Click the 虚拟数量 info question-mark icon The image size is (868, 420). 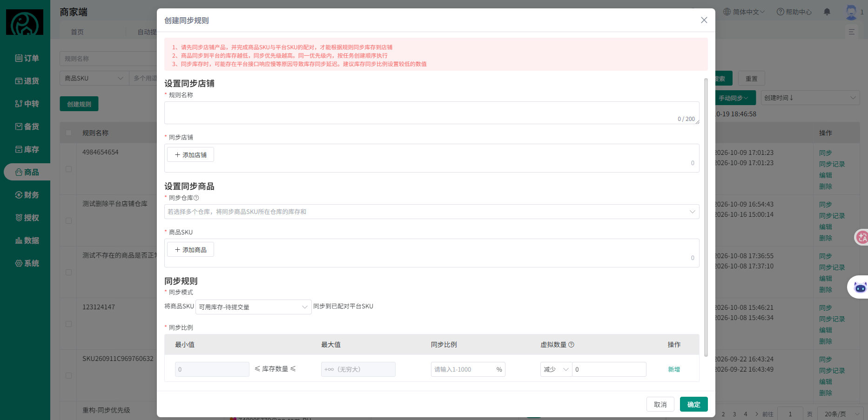pos(572,345)
